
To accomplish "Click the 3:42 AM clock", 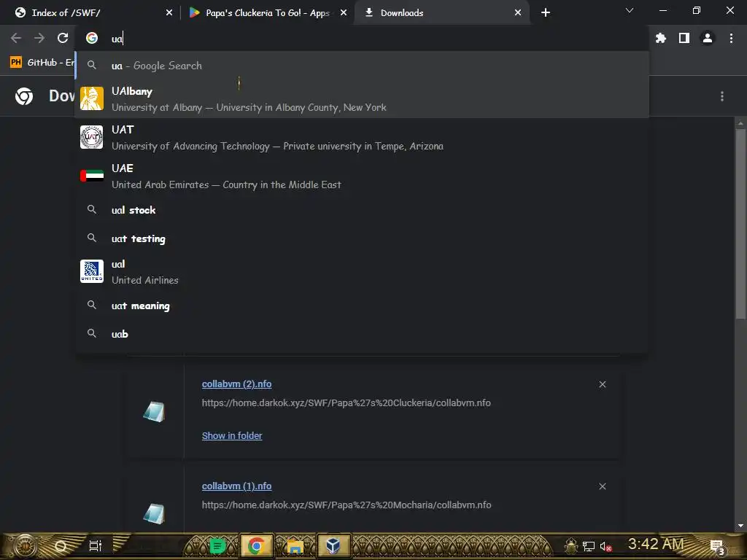I will pos(656,544).
